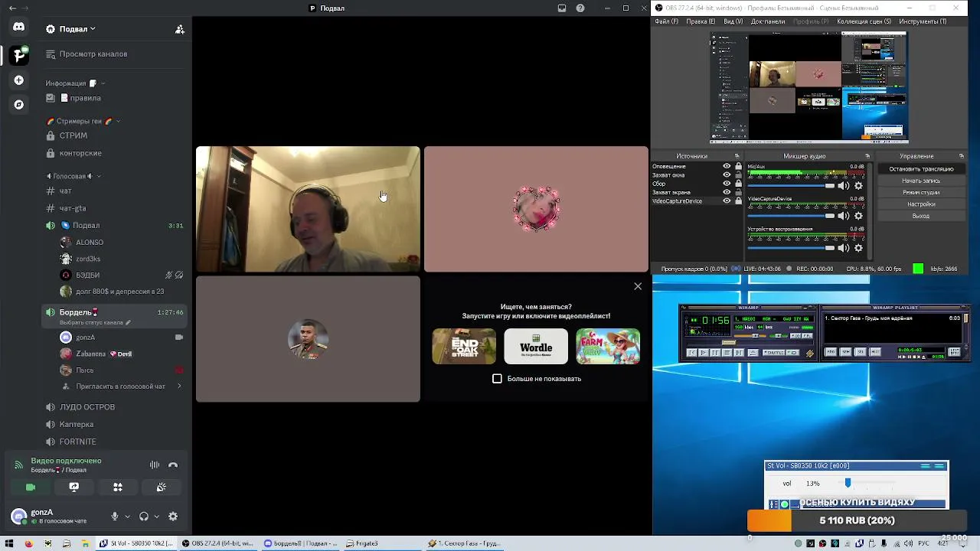Skip to next track in Winamp
This screenshot has height=551, width=980.
740,353
